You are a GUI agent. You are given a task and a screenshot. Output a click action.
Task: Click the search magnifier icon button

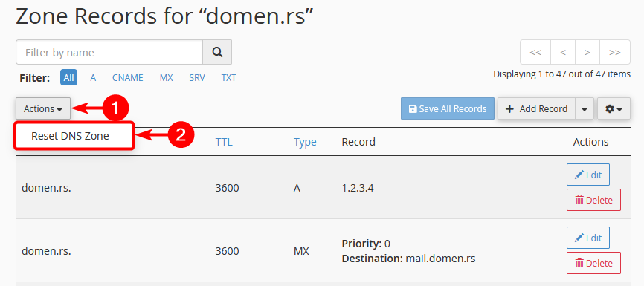217,52
